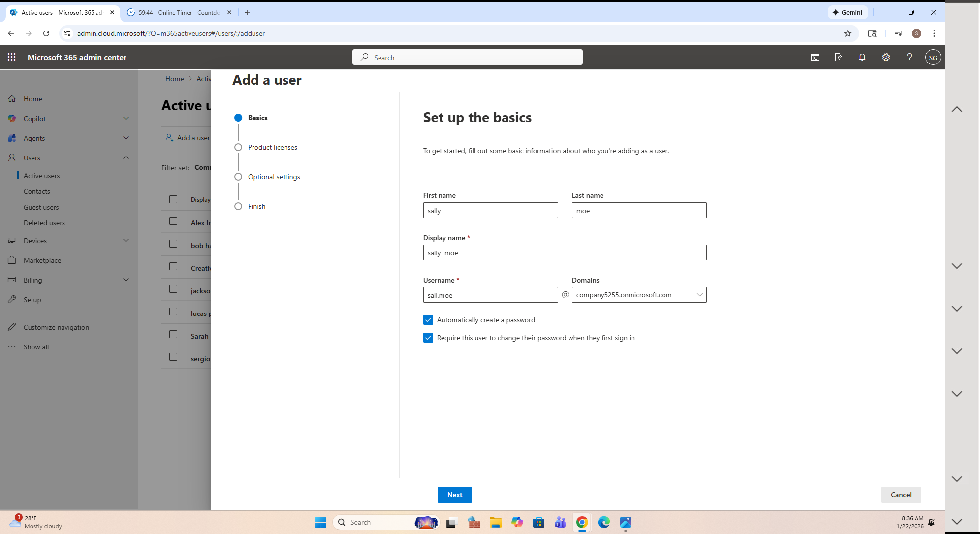This screenshot has height=534, width=980.
Task: Open Microsoft Edge from the taskbar
Action: coord(603,522)
